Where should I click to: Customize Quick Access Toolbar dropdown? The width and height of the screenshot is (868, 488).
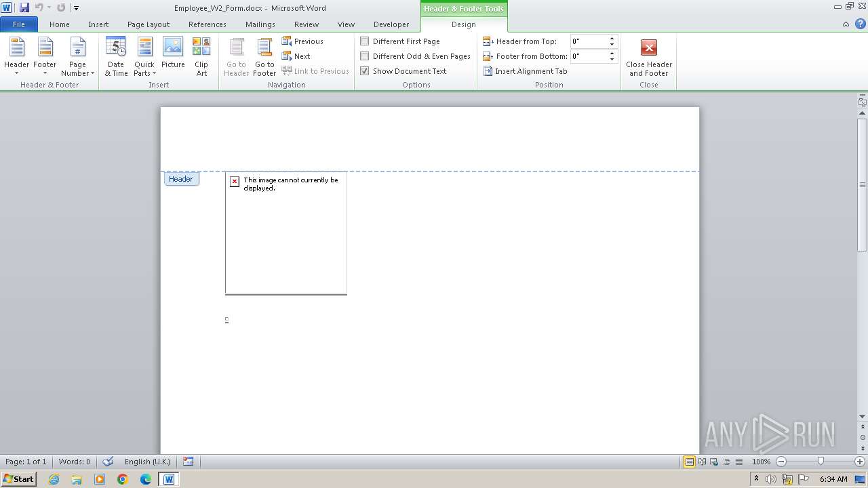point(76,8)
